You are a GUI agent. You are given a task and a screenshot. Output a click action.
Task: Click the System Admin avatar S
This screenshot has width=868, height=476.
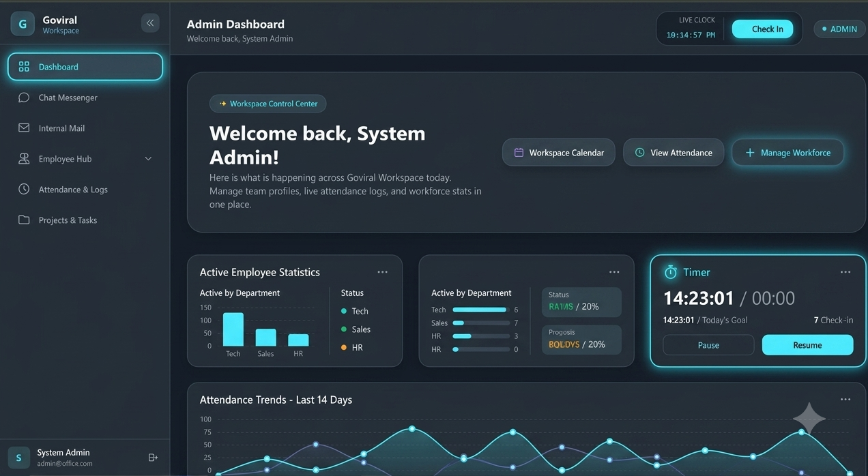(x=18, y=458)
